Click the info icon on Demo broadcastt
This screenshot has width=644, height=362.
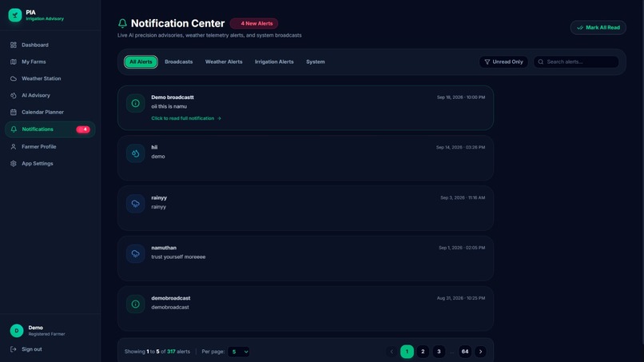pos(136,103)
